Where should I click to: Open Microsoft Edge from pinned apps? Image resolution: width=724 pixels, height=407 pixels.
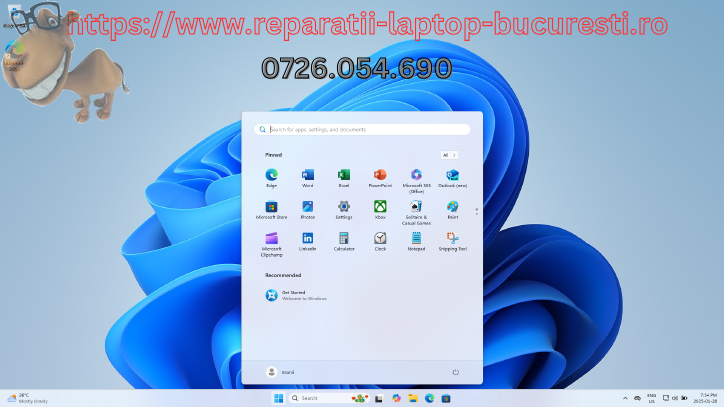[271, 176]
